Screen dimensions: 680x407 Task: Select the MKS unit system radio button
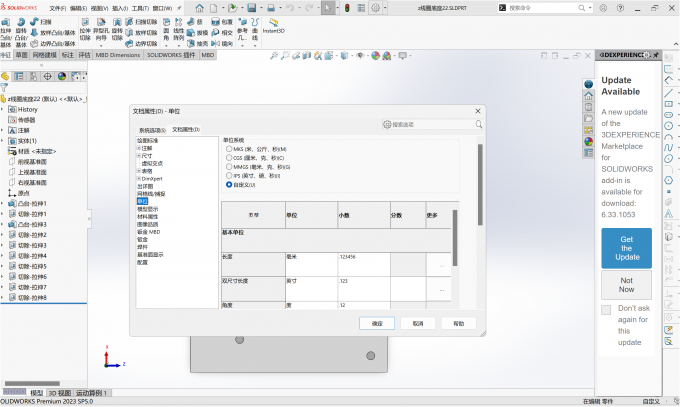pos(229,149)
